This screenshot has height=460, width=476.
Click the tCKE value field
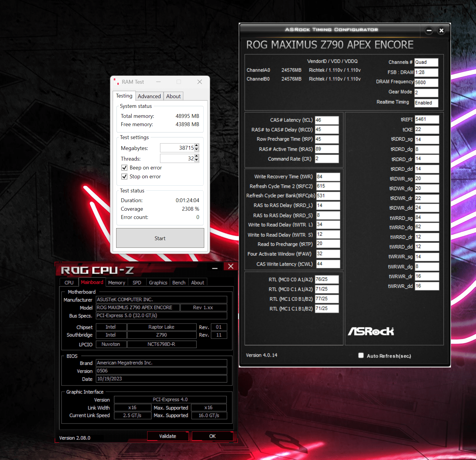(x=427, y=130)
